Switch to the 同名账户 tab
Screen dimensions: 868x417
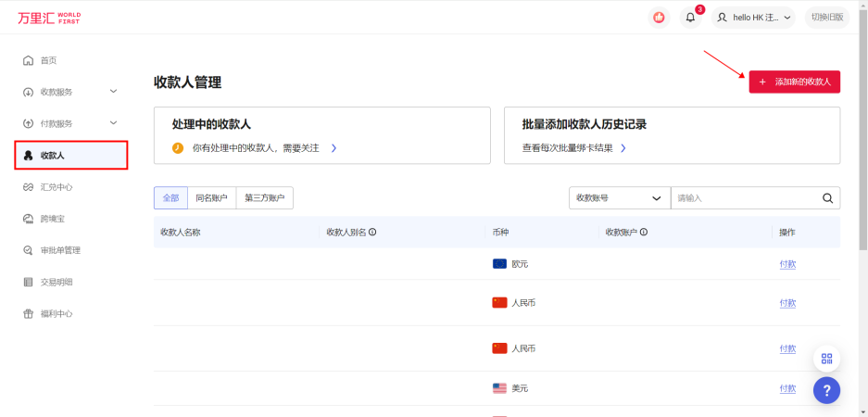tap(211, 197)
